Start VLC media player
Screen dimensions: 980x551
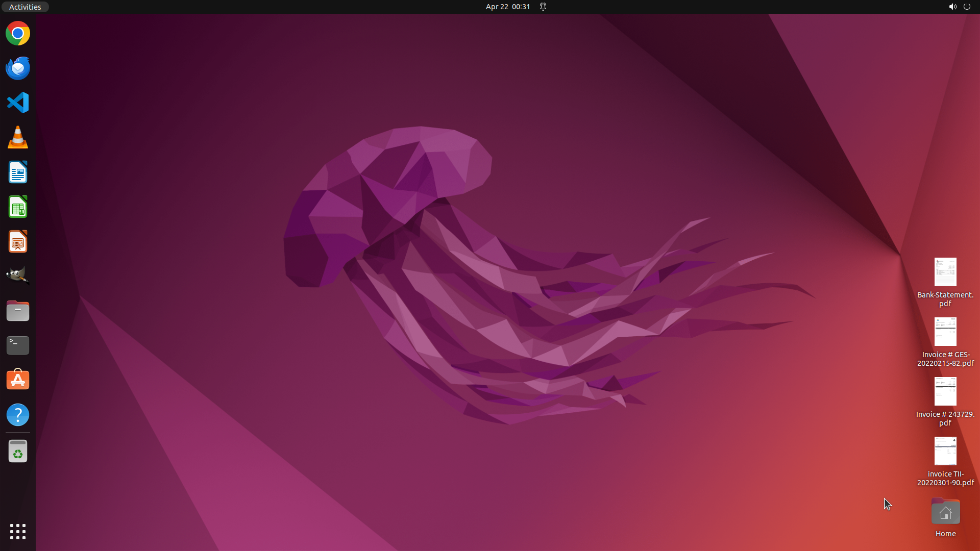tap(18, 138)
